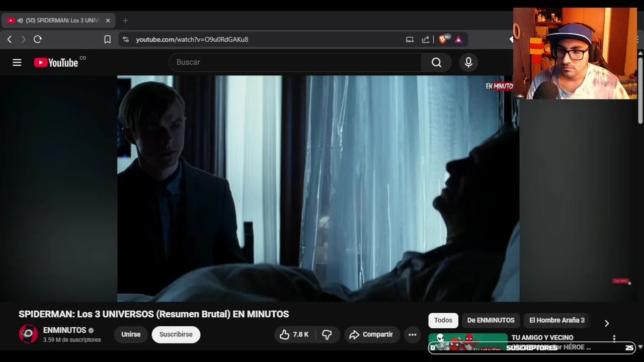
Task: Click the 3.59 M de suscriptores text
Action: pos(72,340)
